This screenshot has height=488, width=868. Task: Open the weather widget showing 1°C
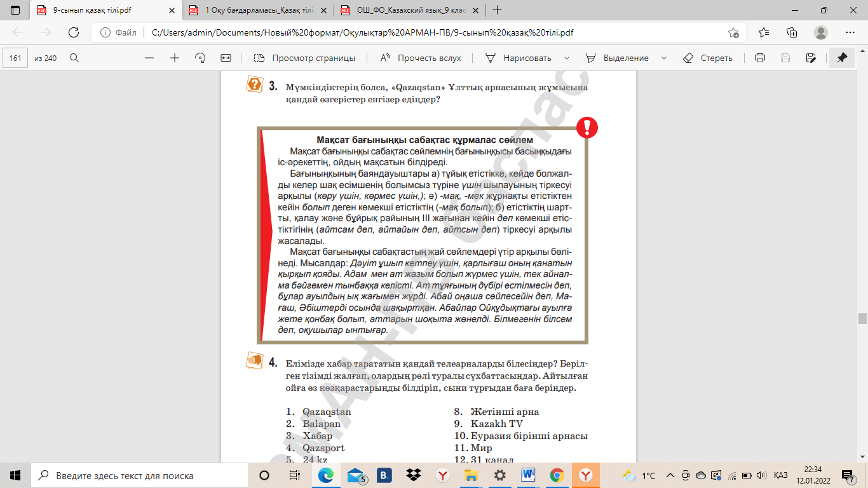[x=640, y=475]
